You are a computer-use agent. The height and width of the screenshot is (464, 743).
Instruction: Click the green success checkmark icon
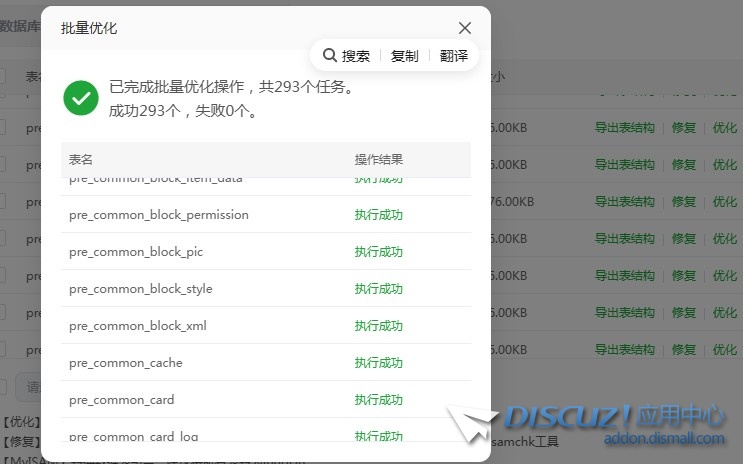81,98
